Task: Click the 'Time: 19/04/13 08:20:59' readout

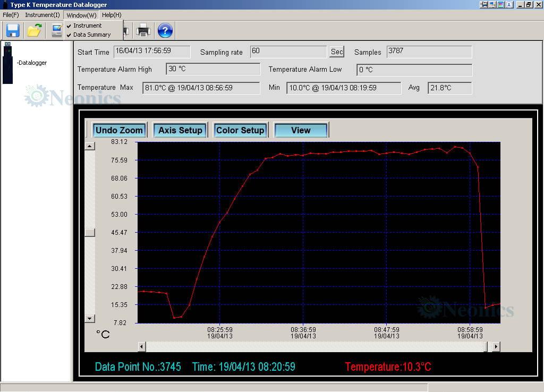Action: (243, 367)
